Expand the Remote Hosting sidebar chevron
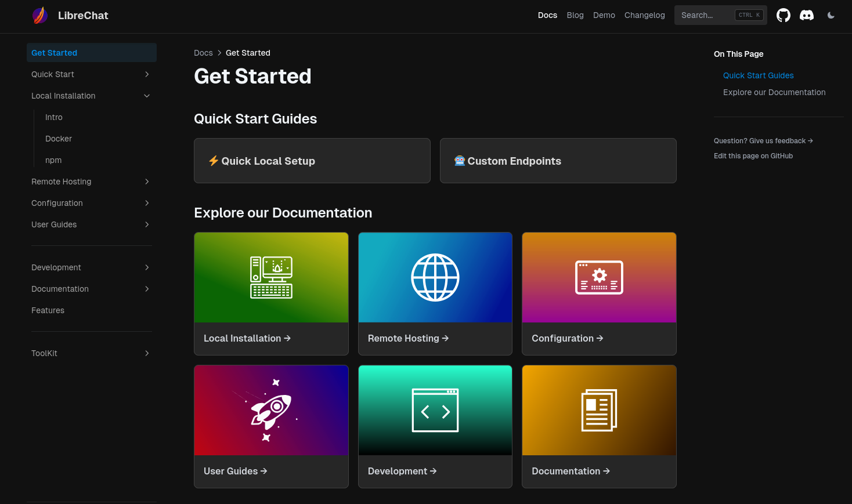852x504 pixels. pos(147,182)
